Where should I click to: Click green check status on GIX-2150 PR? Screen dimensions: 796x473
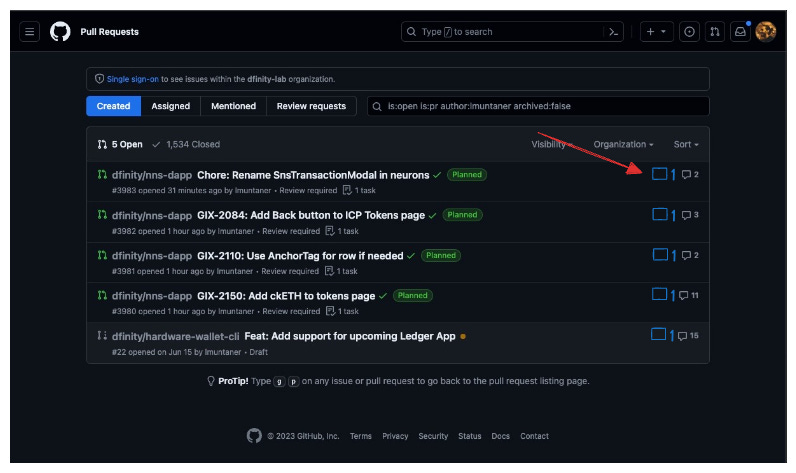tap(383, 296)
